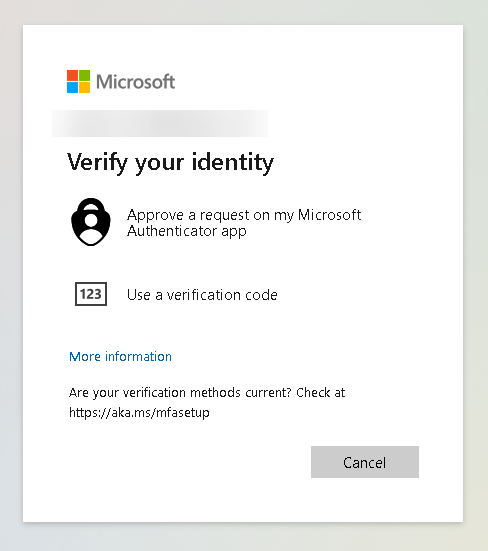Cancel the identity verification dialog

click(x=365, y=462)
